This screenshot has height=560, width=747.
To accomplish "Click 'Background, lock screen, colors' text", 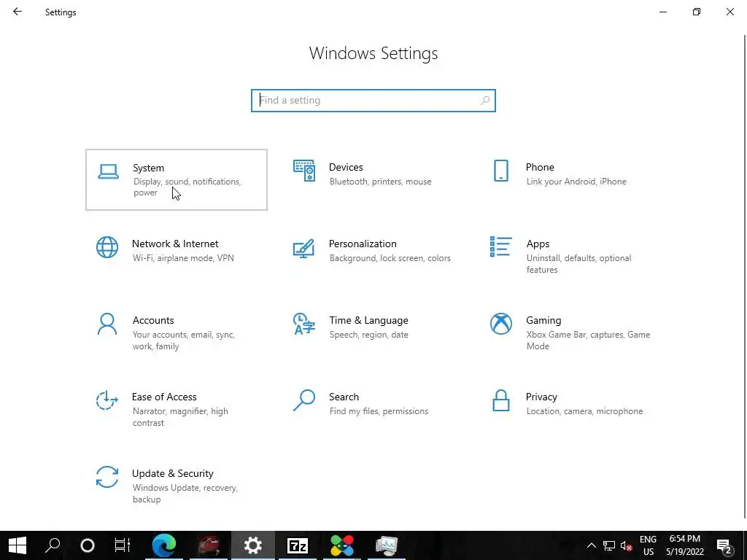I will tap(390, 258).
